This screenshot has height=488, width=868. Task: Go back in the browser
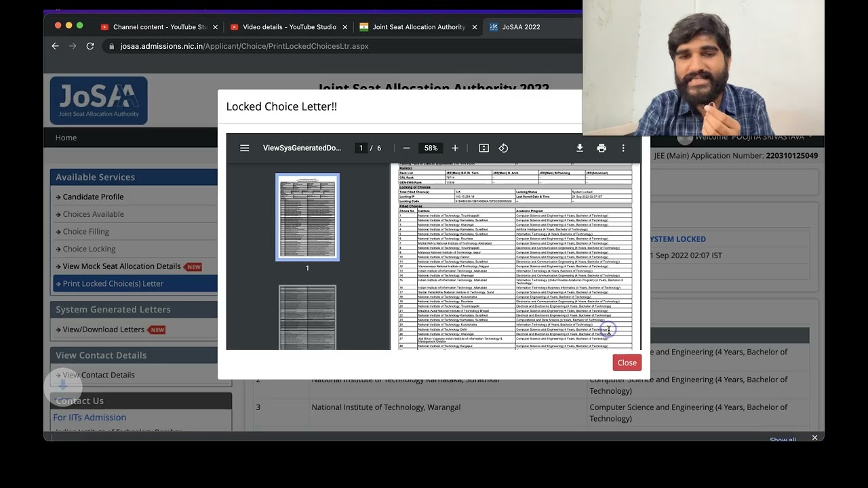coord(56,46)
